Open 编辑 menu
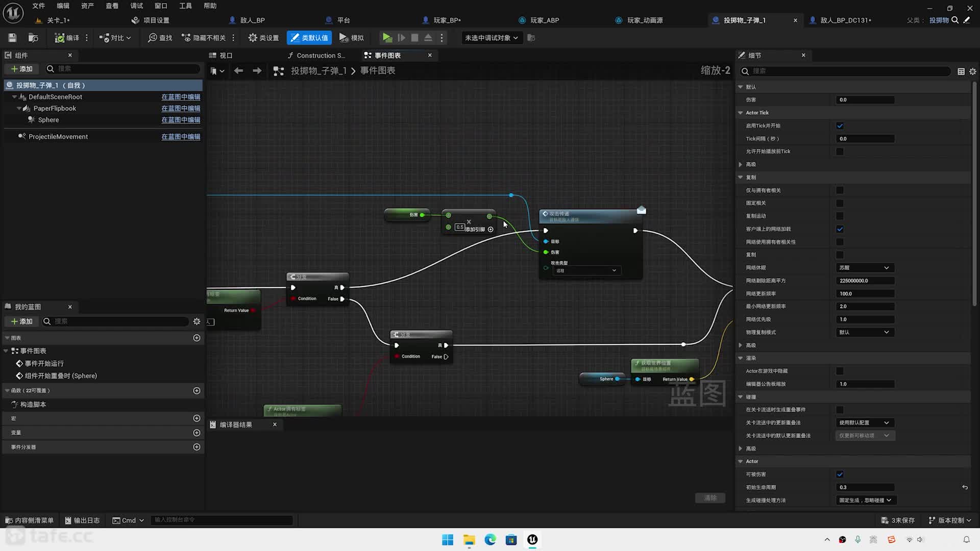 63,6
